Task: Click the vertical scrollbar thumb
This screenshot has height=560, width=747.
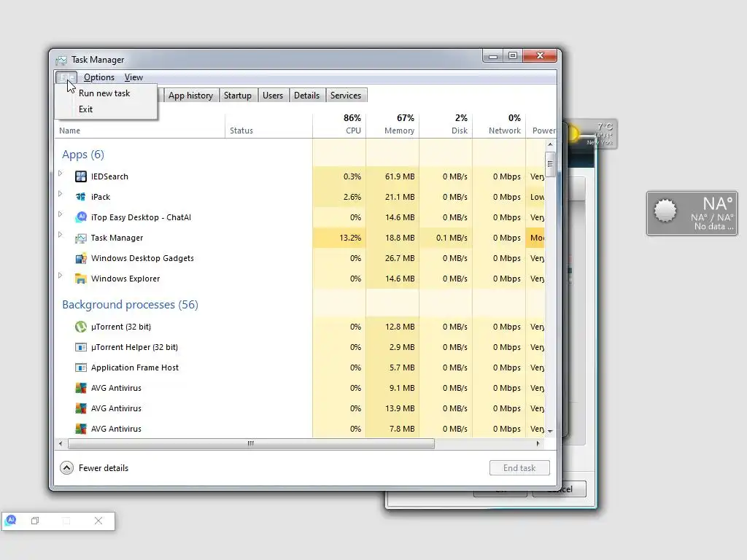Action: pos(550,164)
